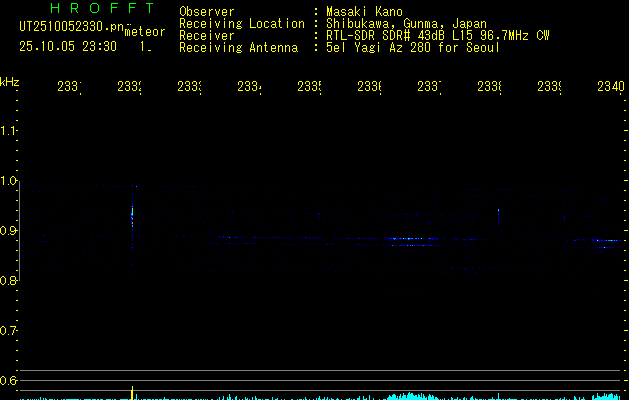Click the 0.9 kHz axis tick label

[x=8, y=231]
